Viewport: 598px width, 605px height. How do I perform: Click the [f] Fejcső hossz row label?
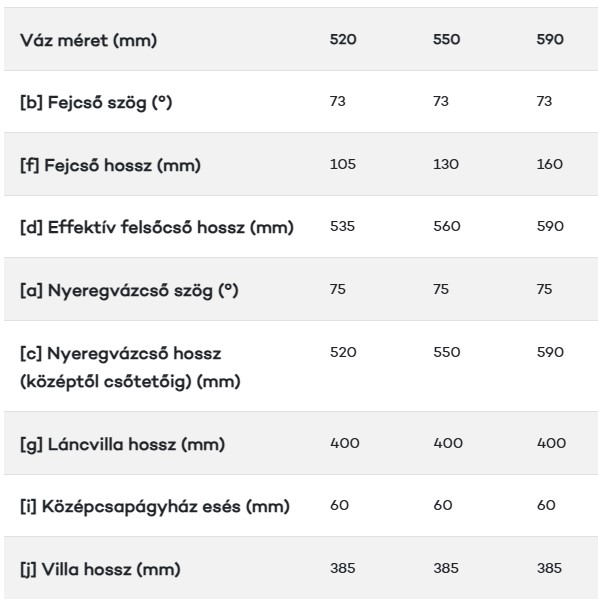tap(110, 165)
